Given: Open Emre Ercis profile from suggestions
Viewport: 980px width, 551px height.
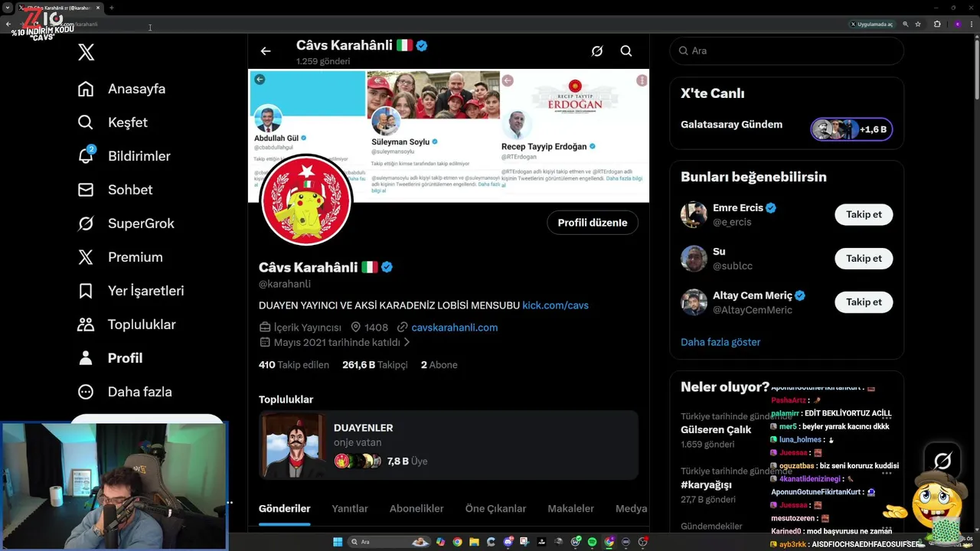Looking at the screenshot, I should coord(738,208).
